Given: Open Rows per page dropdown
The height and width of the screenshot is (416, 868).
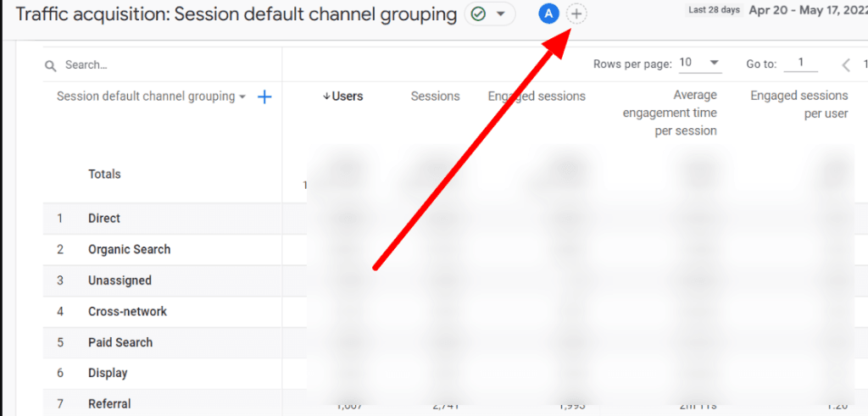Looking at the screenshot, I should click(x=700, y=64).
